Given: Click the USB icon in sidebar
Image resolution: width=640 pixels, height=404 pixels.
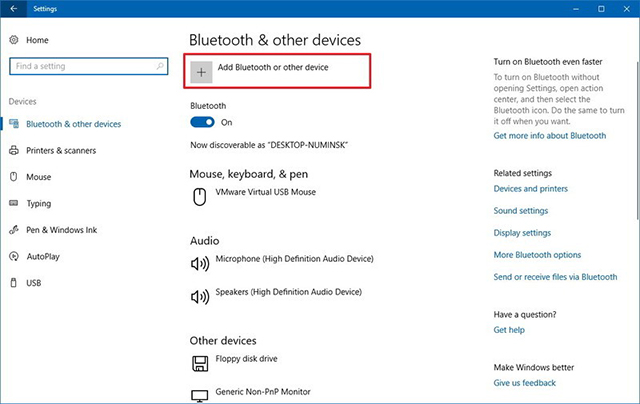Looking at the screenshot, I should (14, 282).
